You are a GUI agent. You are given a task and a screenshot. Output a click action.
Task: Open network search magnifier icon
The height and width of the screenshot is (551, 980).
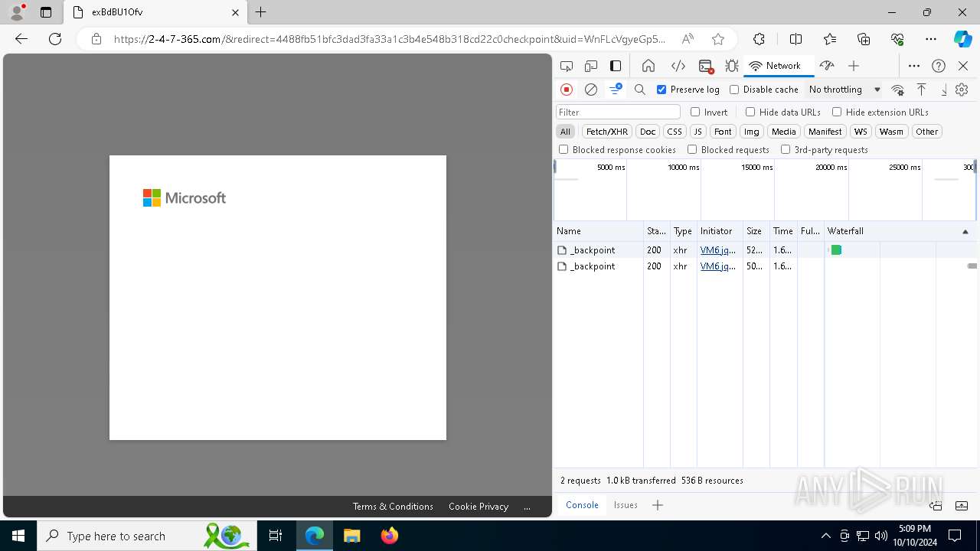[x=640, y=90]
